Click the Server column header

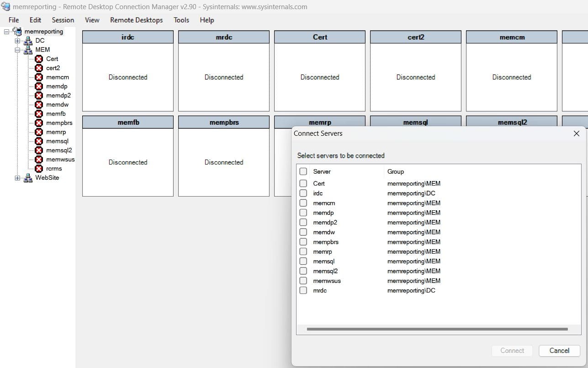(x=322, y=171)
